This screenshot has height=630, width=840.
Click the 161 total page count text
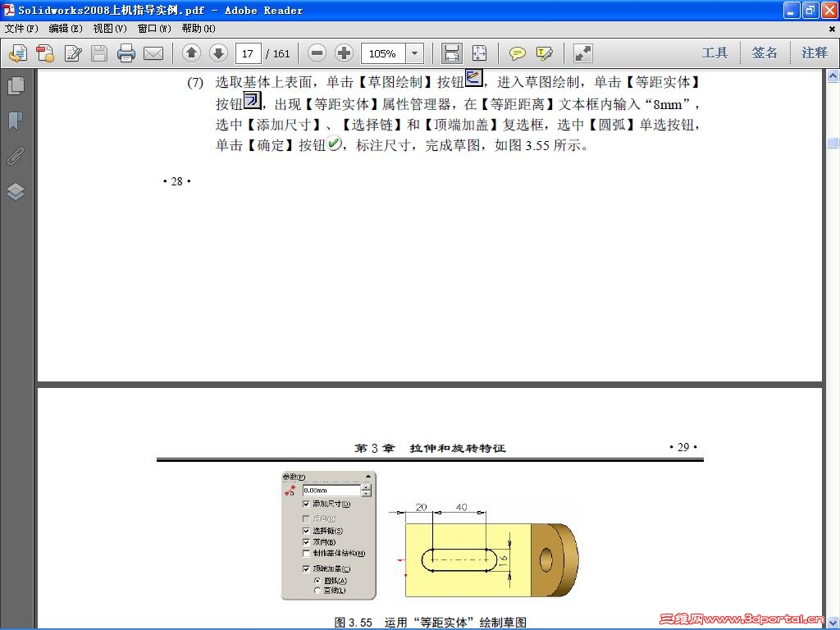coord(281,53)
